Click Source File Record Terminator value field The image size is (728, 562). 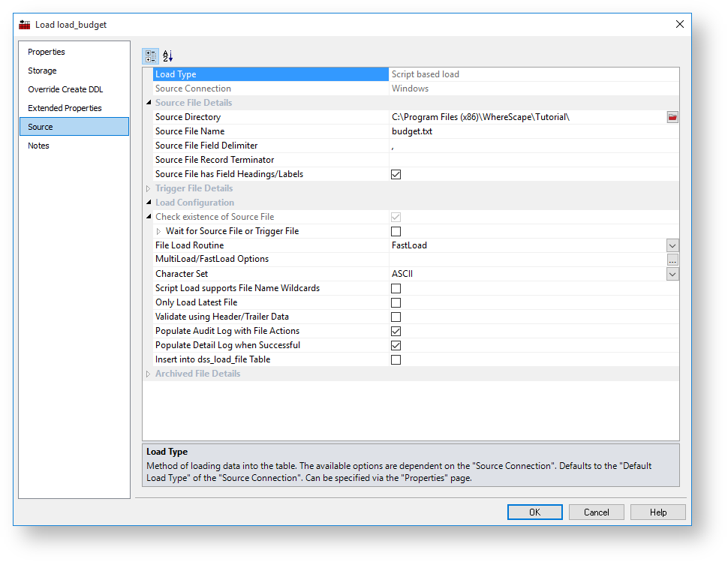pyautogui.click(x=534, y=160)
